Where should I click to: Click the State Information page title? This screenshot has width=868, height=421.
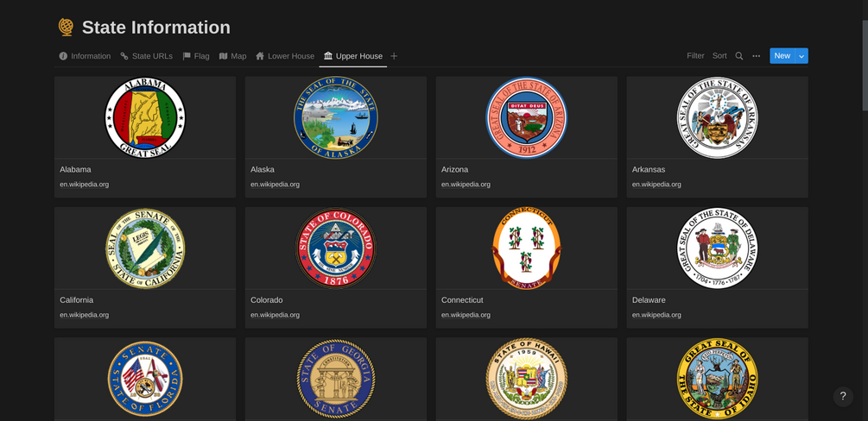coord(156,28)
